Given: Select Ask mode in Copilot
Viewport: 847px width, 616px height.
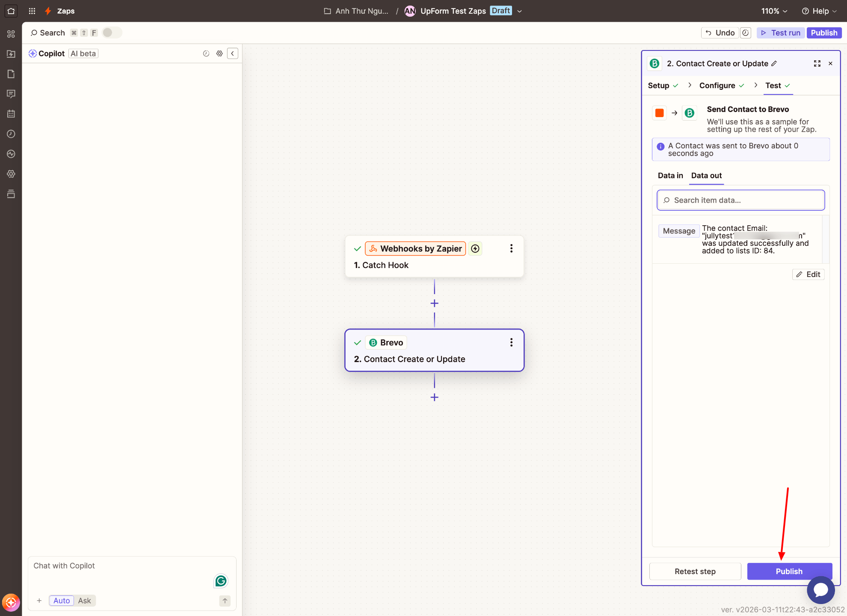Looking at the screenshot, I should pos(84,601).
